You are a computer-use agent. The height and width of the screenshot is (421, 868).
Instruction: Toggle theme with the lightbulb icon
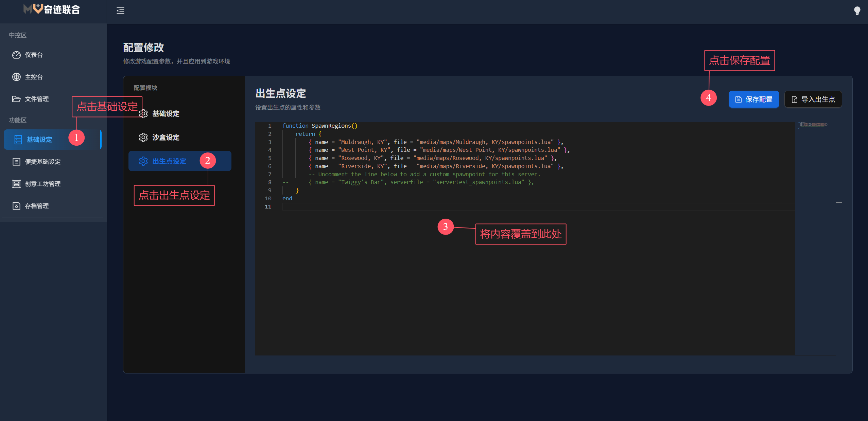[x=857, y=11]
